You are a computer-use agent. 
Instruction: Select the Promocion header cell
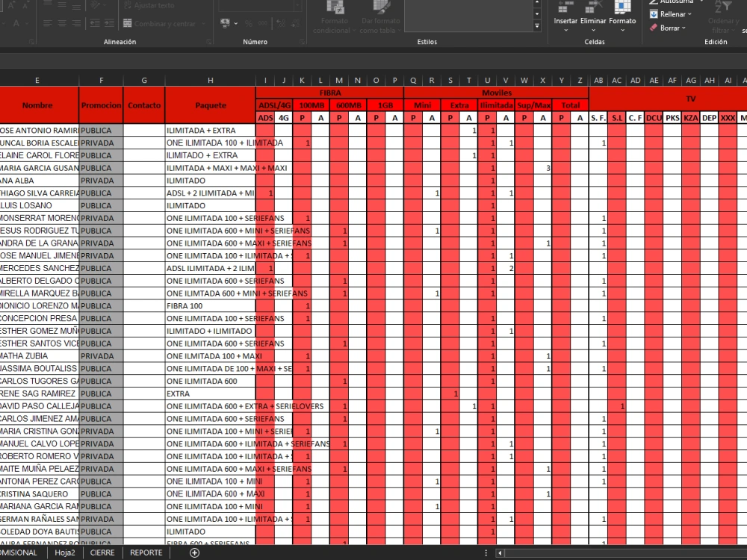(101, 105)
